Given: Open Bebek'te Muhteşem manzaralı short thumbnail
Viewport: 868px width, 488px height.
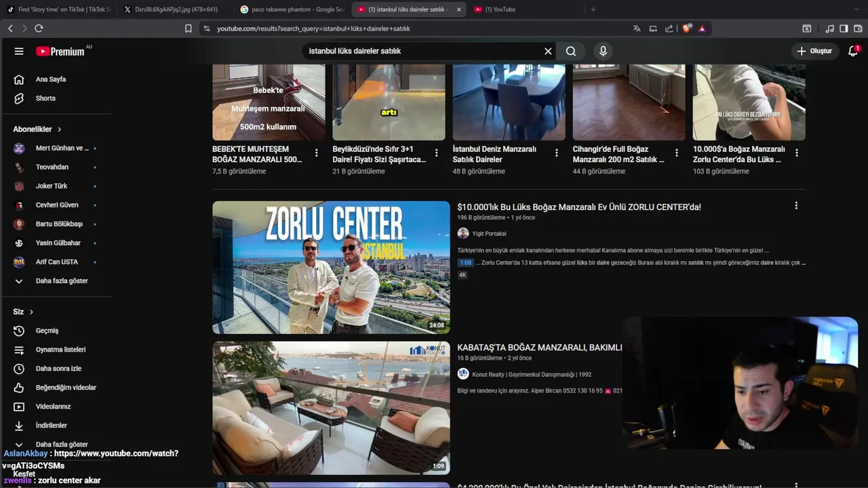Looking at the screenshot, I should 269,102.
